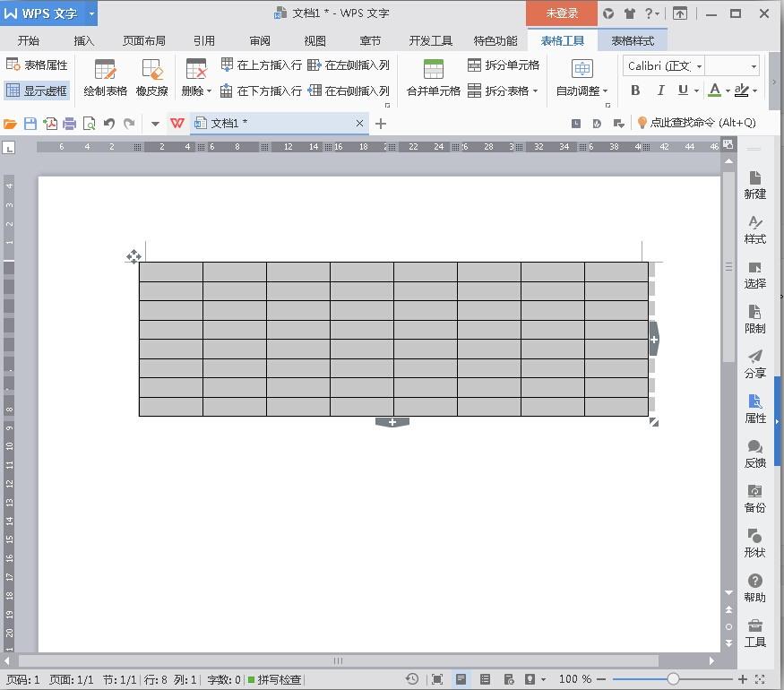
Task: Click 分享 (Share) in the side panel
Action: [754, 365]
